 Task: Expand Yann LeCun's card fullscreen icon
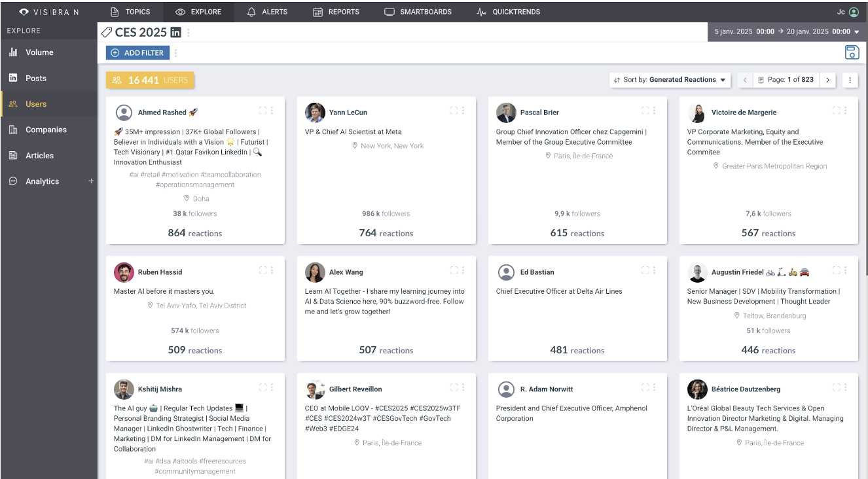click(x=454, y=111)
